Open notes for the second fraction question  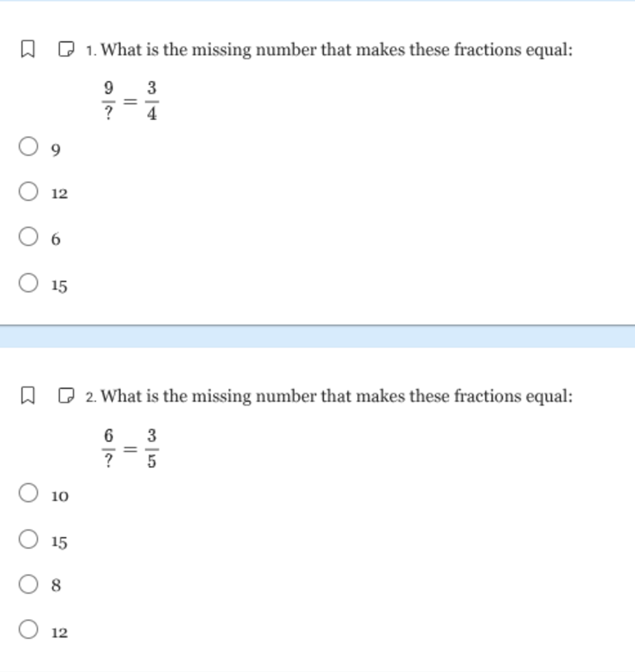point(65,395)
